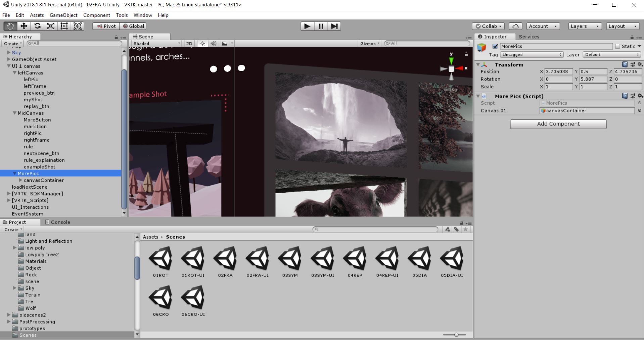Viewport: 644px width, 340px height.
Task: Toggle the scene gizmo rotation lock icon
Action: 466,54
